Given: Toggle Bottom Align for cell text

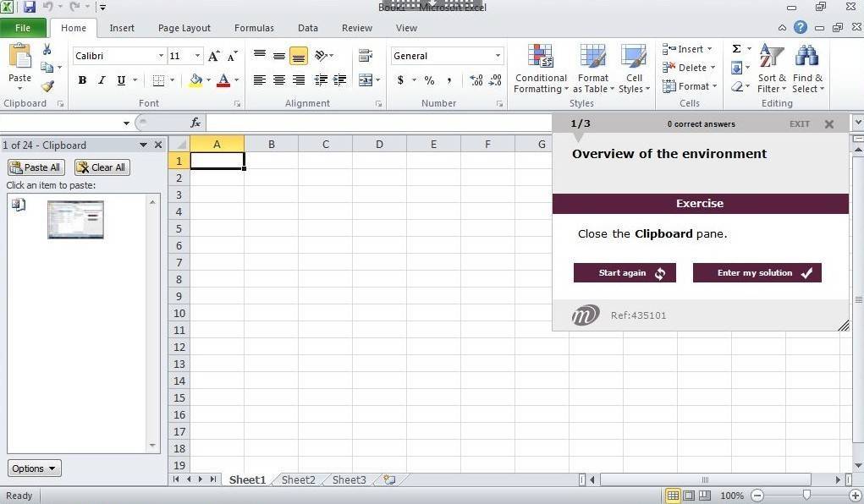Looking at the screenshot, I should (298, 57).
